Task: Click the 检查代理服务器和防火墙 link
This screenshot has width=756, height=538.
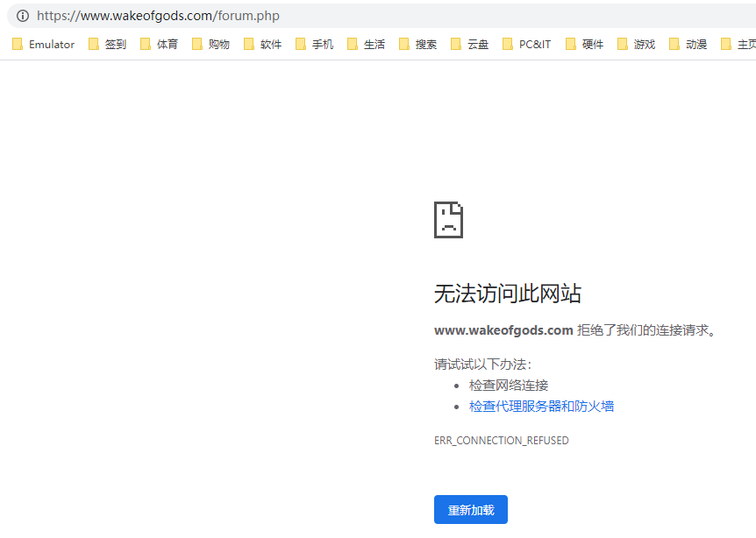Action: click(541, 406)
